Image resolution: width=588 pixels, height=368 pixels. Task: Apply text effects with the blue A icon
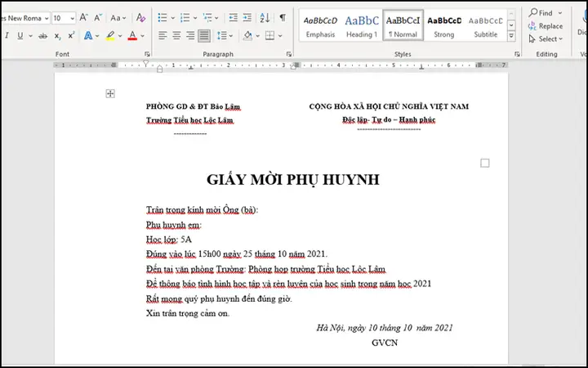click(88, 36)
